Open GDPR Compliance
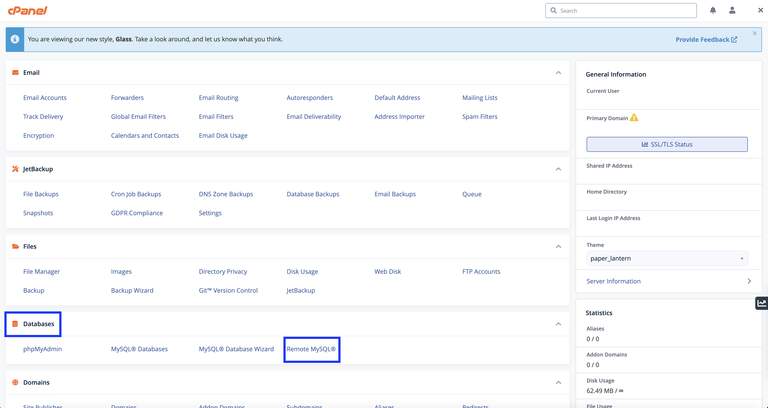 pyautogui.click(x=137, y=213)
